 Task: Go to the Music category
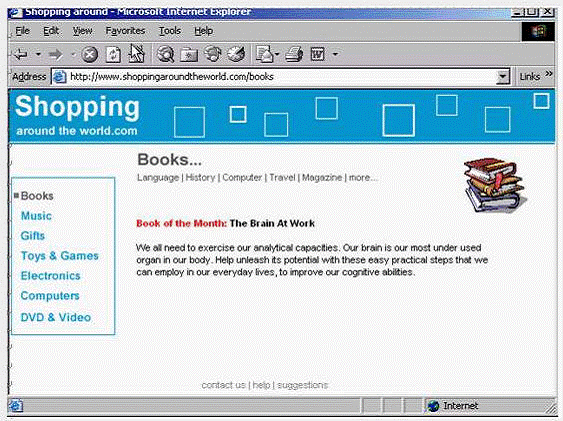tap(36, 216)
